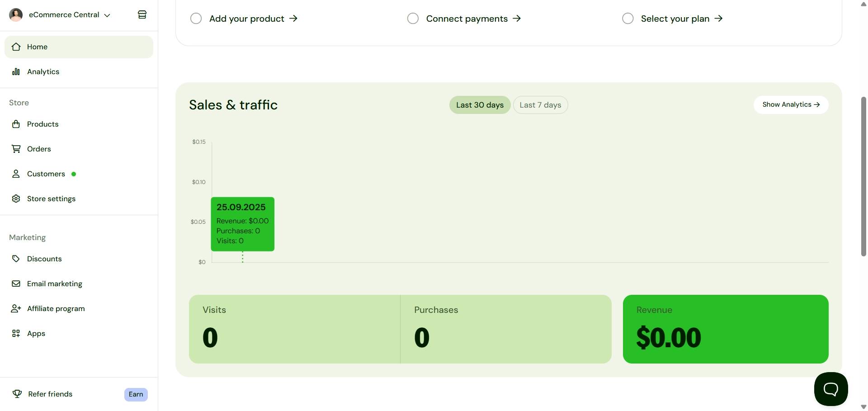Switch to the Last 7 days tab

click(540, 105)
